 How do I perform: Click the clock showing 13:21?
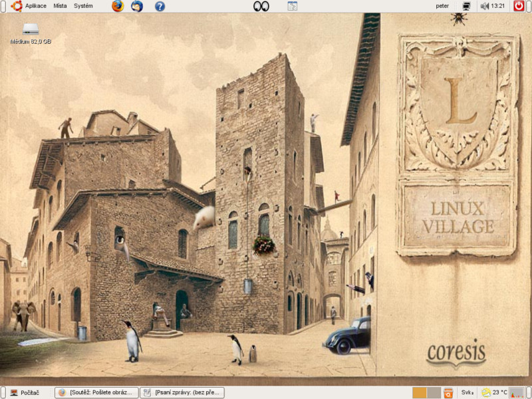(x=498, y=6)
